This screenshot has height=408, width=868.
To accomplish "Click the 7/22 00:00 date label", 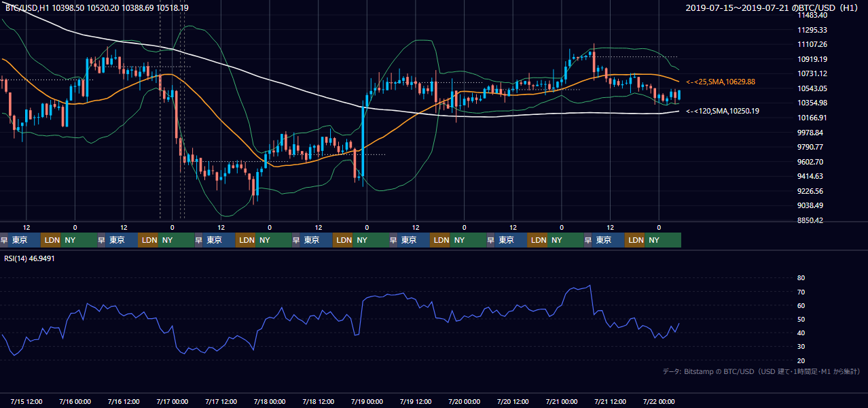I will click(659, 401).
